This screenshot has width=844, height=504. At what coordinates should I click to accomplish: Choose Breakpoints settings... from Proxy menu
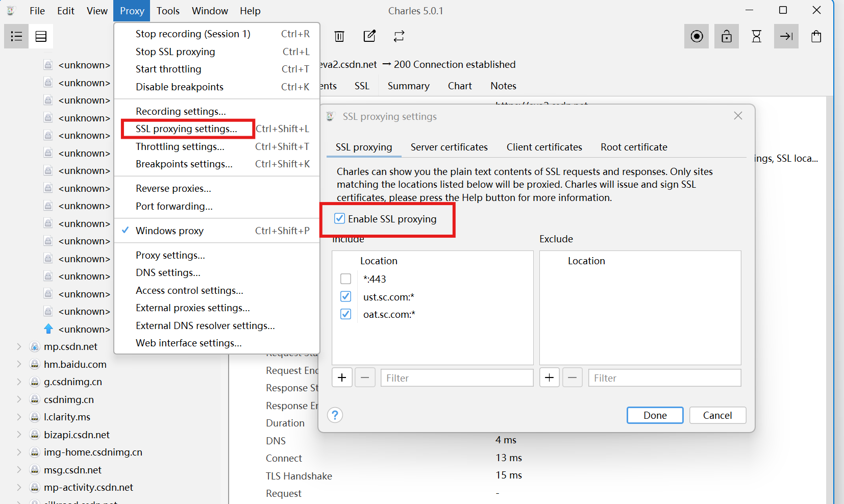point(217,164)
